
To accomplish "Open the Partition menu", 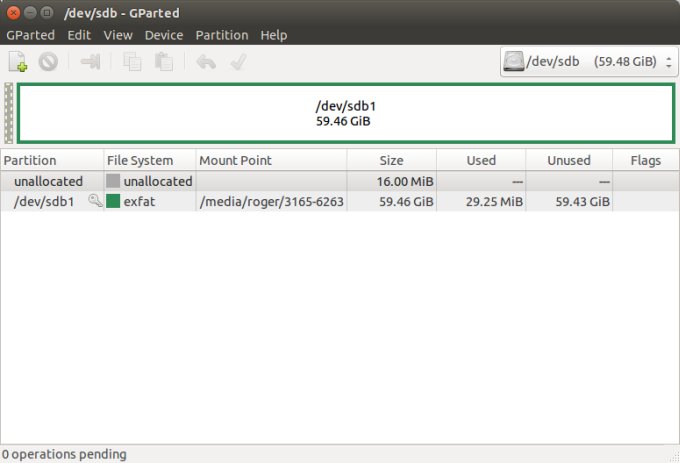I will (x=222, y=35).
